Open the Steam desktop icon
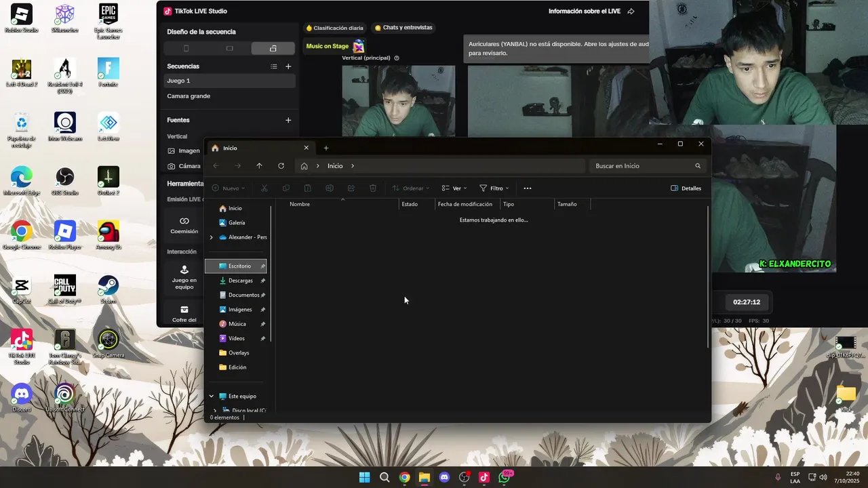This screenshot has width=868, height=488. pos(108,290)
